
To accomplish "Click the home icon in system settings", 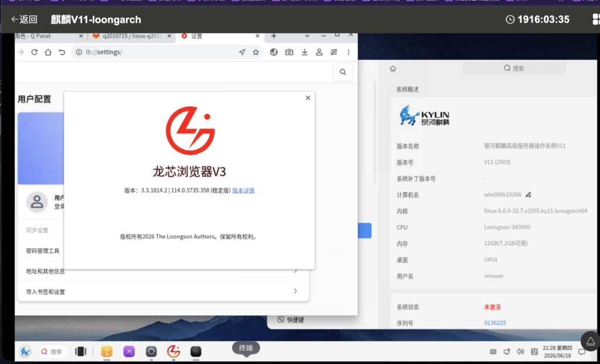I will click(393, 68).
